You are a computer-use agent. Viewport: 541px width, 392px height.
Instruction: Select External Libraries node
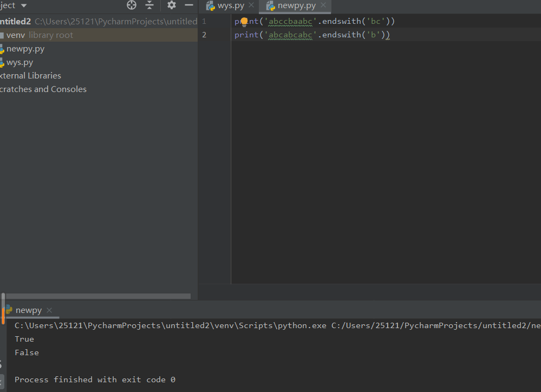pos(30,76)
